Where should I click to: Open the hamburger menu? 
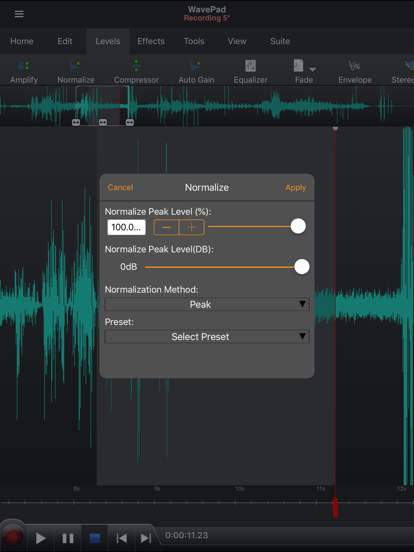19,14
